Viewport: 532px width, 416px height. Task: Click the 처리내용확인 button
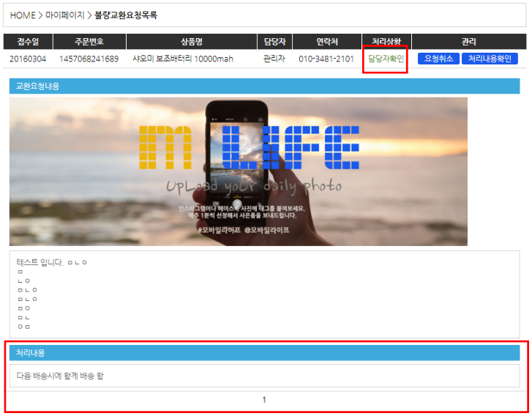coord(490,59)
